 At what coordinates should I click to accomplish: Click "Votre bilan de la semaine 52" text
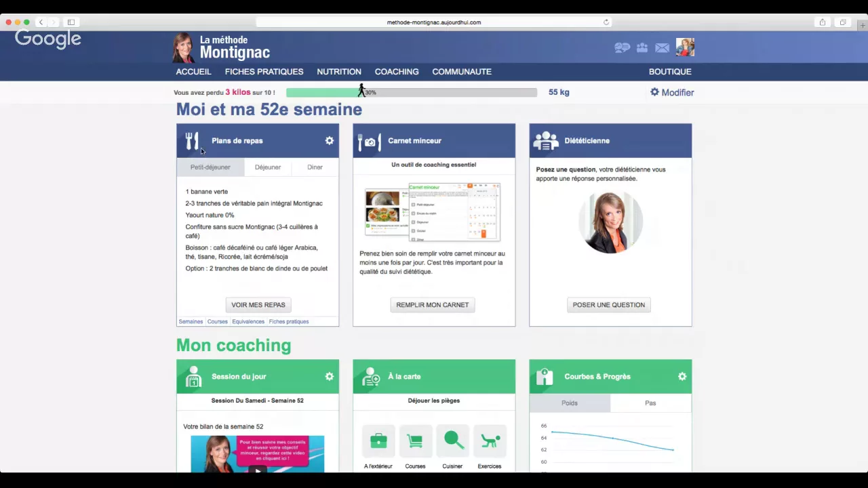pyautogui.click(x=223, y=426)
